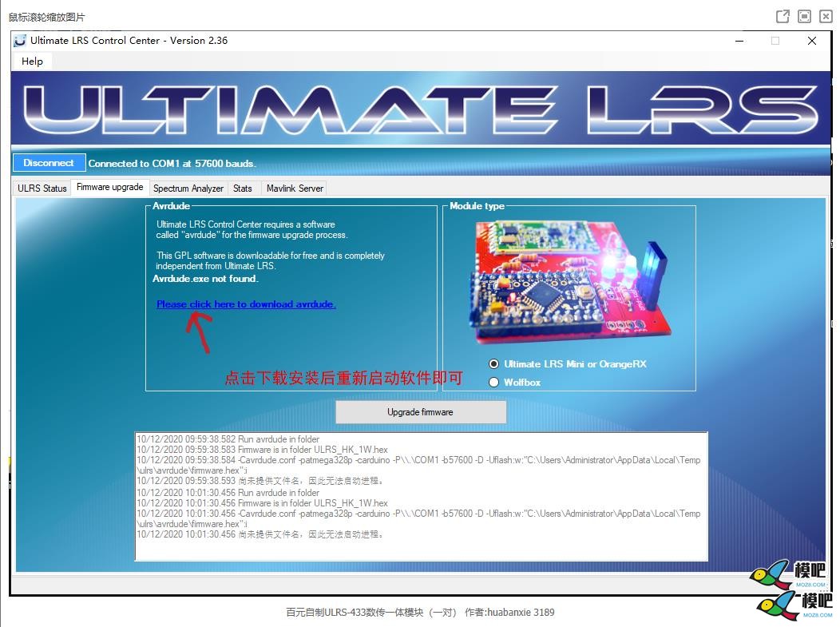
Task: Open the Spectrum Analyzer tab
Action: click(188, 188)
